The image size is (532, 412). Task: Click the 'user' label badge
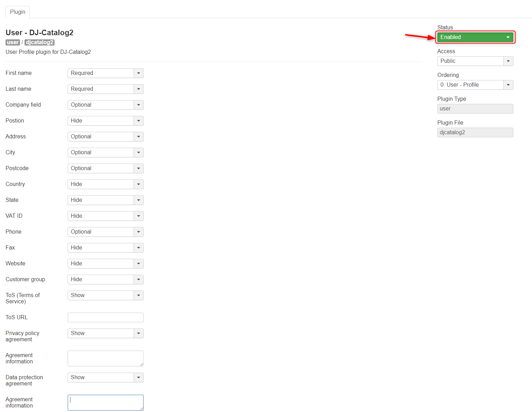point(13,42)
